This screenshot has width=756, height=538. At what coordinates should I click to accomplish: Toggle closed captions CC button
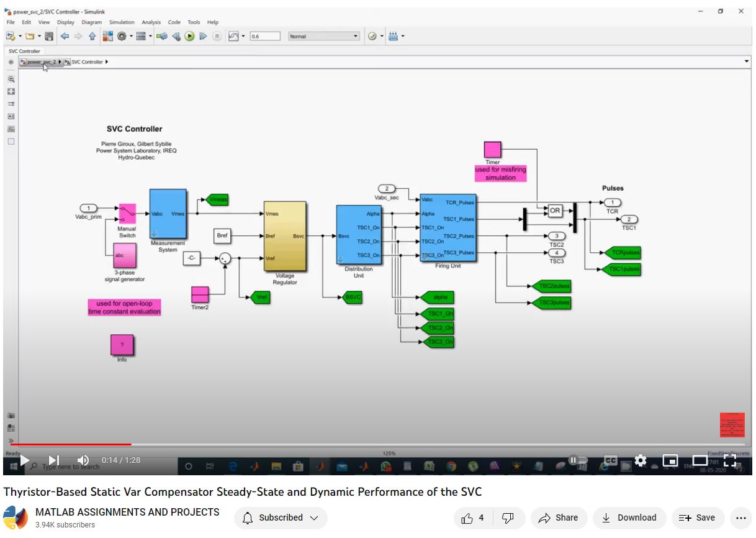(610, 460)
